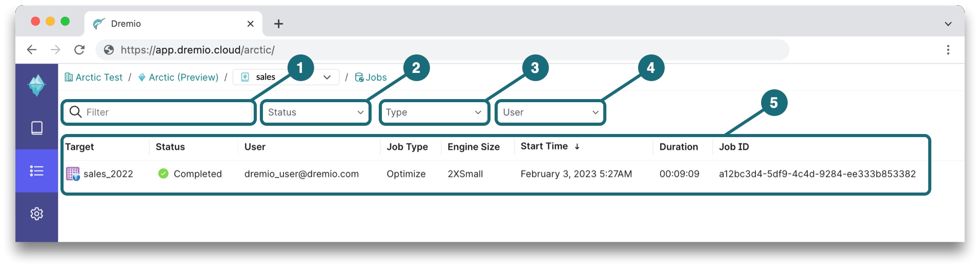Open settings gear icon in sidebar

(37, 214)
